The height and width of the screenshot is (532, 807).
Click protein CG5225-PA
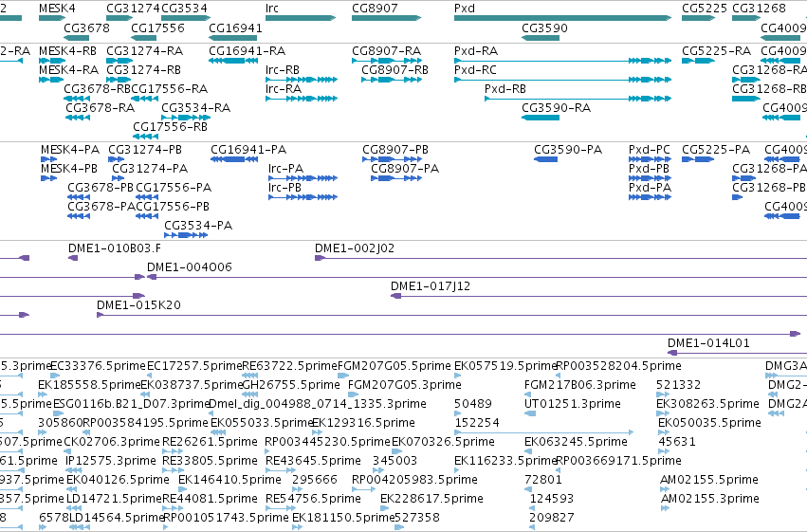point(716,150)
